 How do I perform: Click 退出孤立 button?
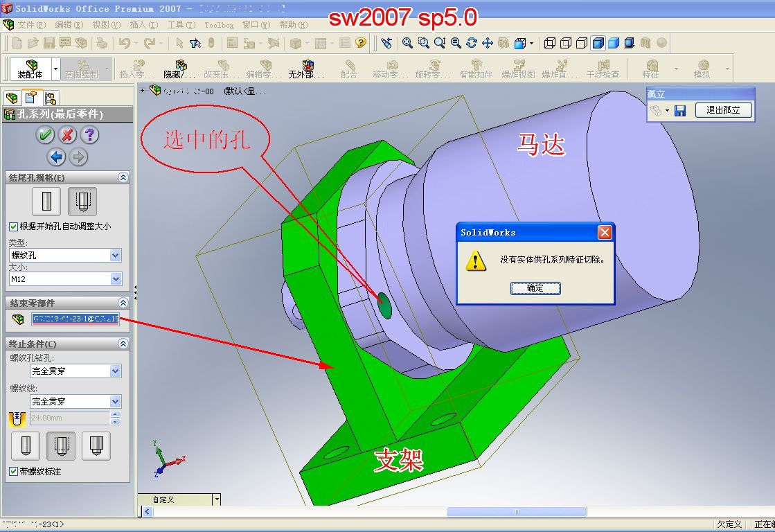723,109
